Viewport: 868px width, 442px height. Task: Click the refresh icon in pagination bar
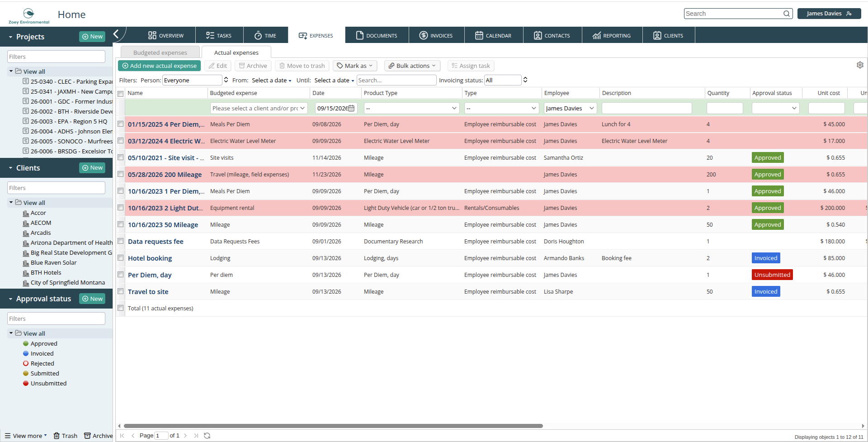(207, 436)
